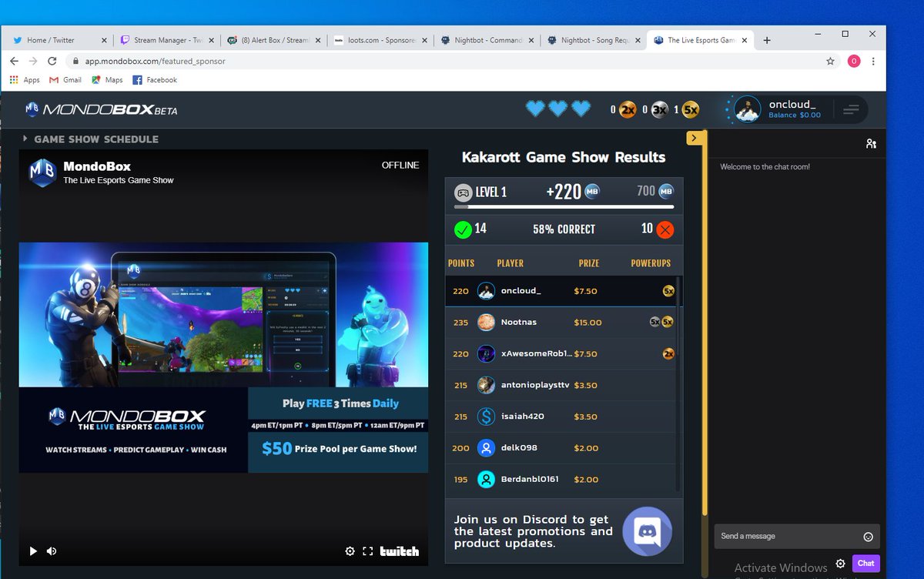Viewport: 924px width, 579px height.
Task: Click the MondoBox channel avatar in player
Action: 42,172
